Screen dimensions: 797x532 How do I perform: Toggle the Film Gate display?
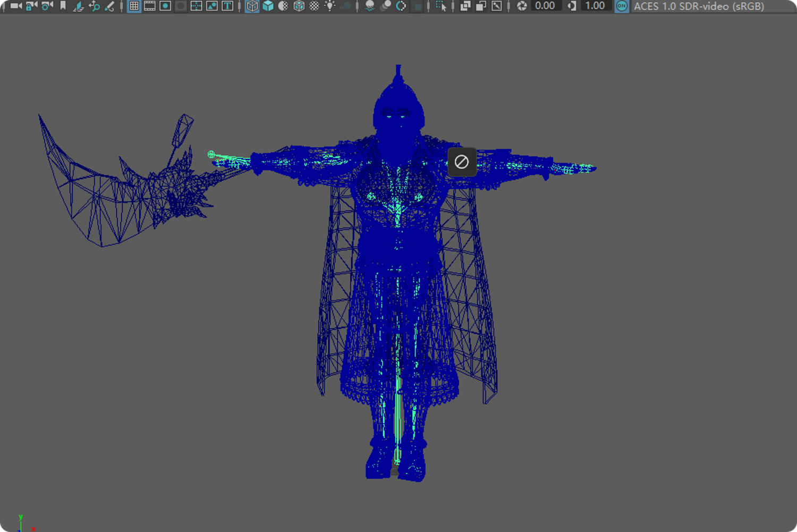pos(150,6)
